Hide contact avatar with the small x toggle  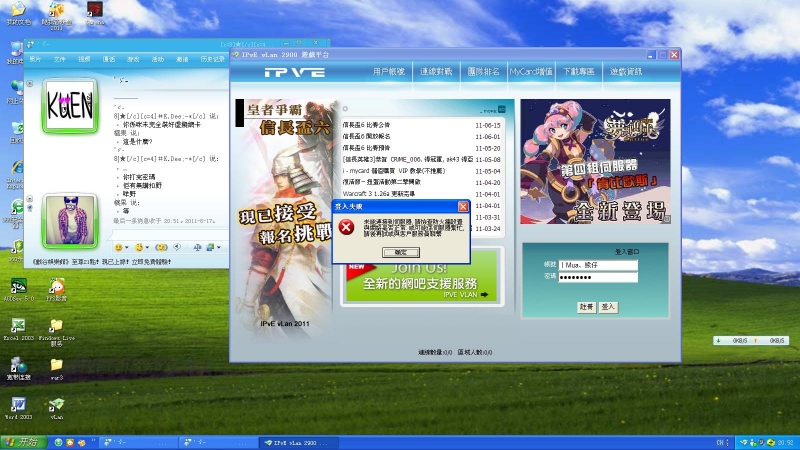tap(30, 83)
